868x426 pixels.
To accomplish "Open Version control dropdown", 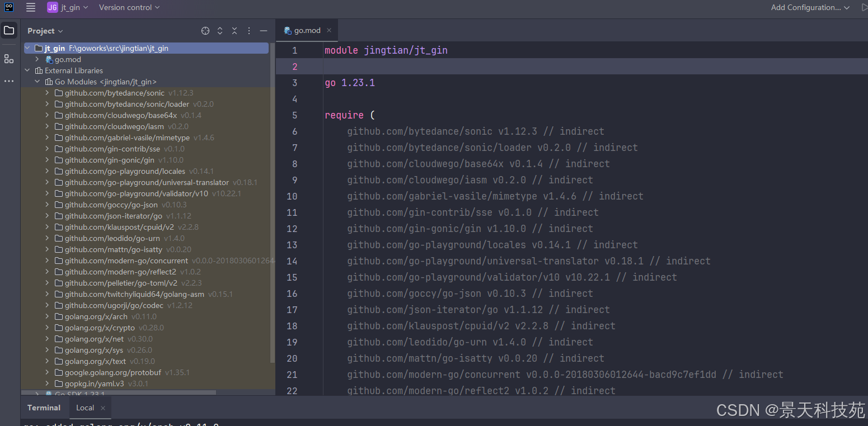I will 129,7.
